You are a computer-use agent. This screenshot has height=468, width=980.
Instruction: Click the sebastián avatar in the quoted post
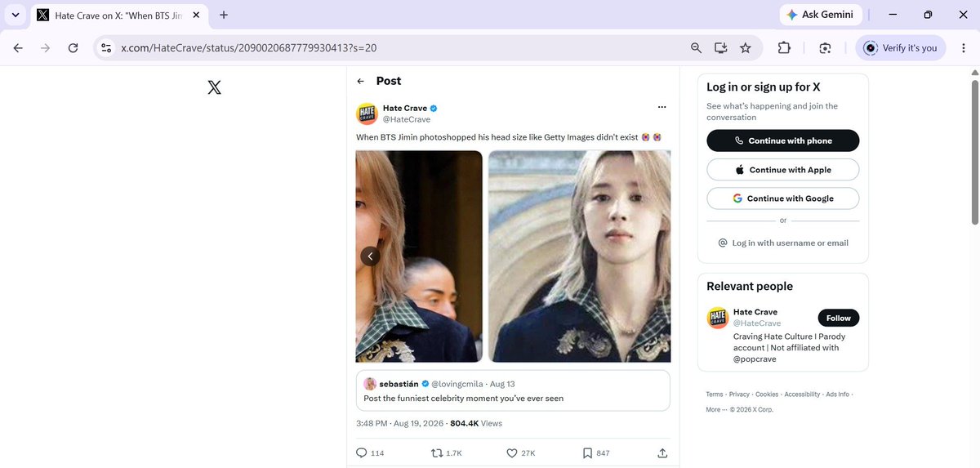(x=370, y=384)
